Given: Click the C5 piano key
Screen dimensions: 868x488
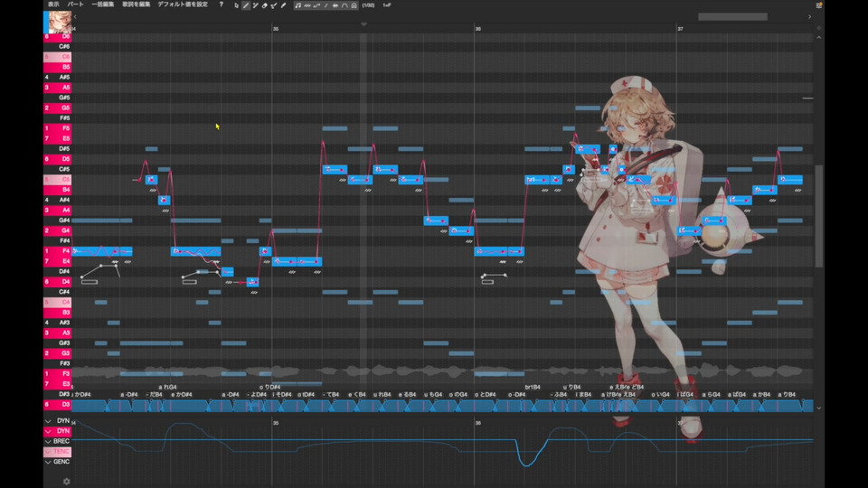Looking at the screenshot, I should (x=58, y=179).
